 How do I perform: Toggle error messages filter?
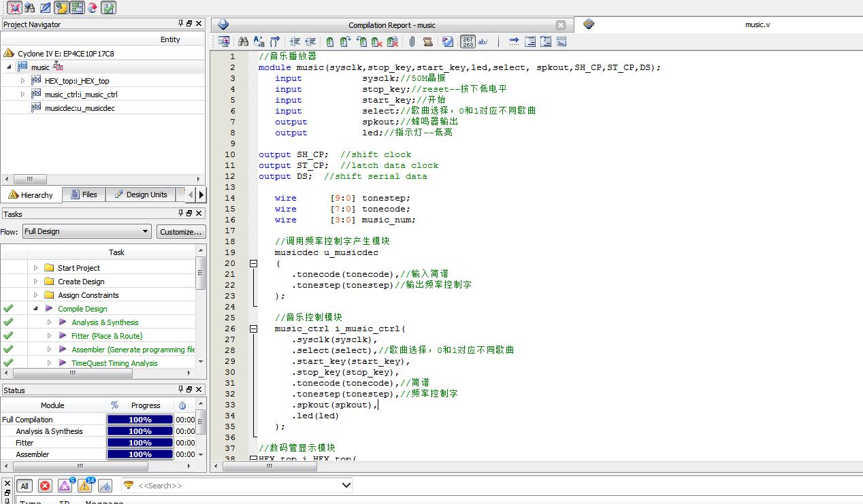pos(45,486)
